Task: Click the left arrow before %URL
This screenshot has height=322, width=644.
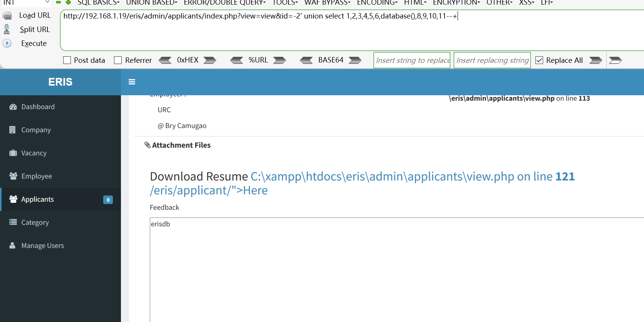Action: click(x=236, y=60)
